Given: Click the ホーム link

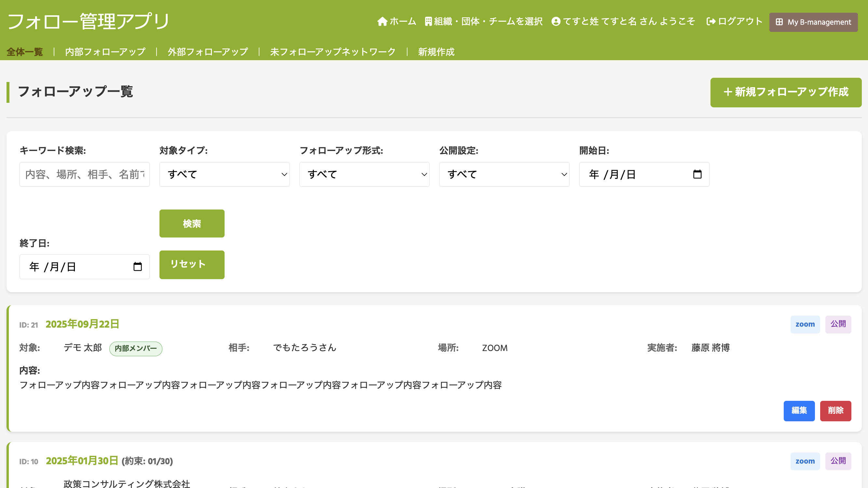Looking at the screenshot, I should tap(397, 21).
